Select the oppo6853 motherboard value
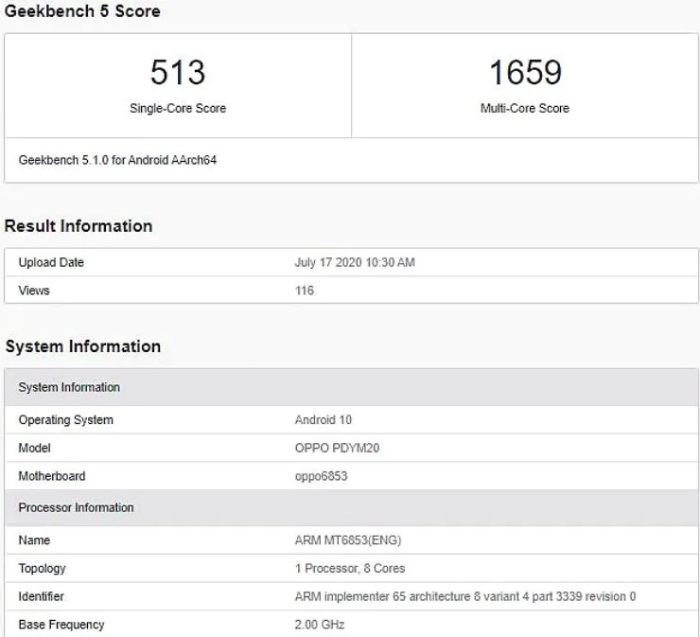 pos(321,476)
